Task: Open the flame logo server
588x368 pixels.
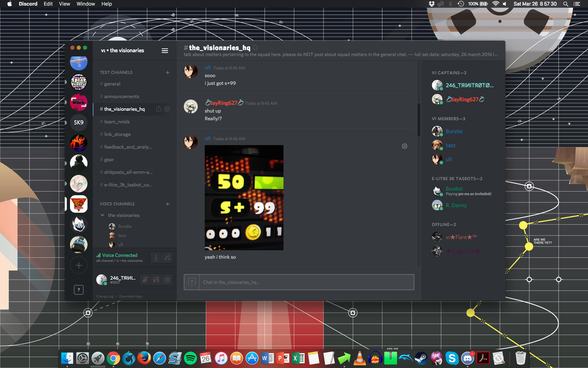Action: (x=79, y=142)
